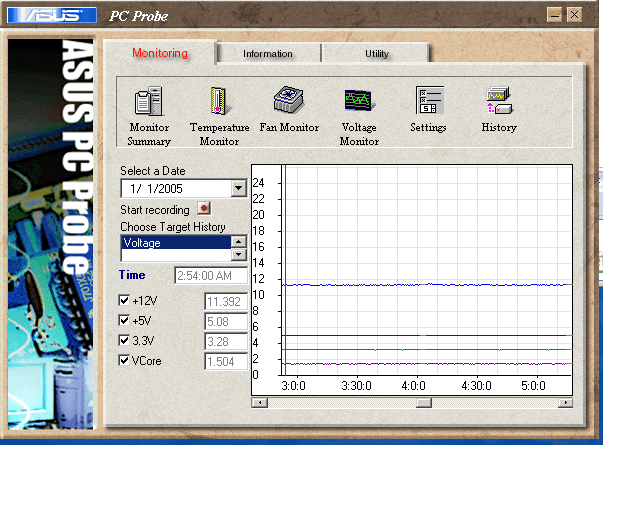
Task: Click the red Start recording button
Action: [204, 208]
